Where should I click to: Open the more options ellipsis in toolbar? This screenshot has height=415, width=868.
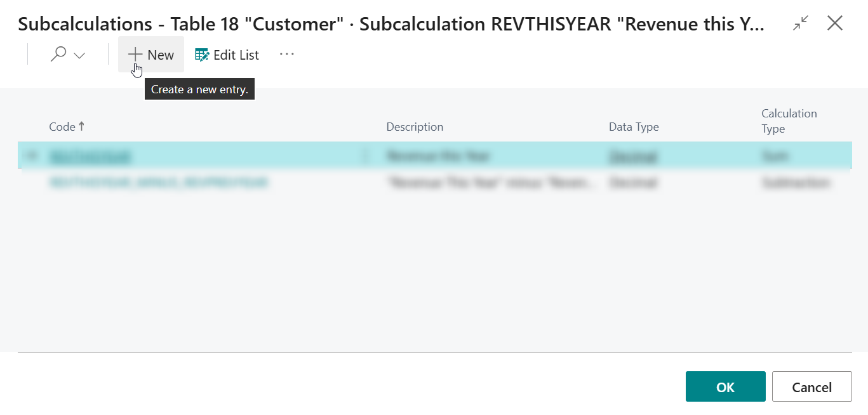click(287, 55)
